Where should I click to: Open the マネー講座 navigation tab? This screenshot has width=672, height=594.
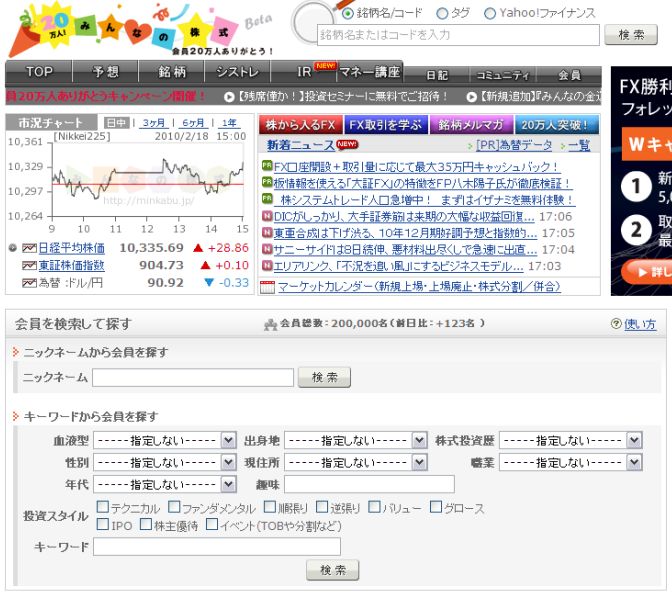[369, 72]
